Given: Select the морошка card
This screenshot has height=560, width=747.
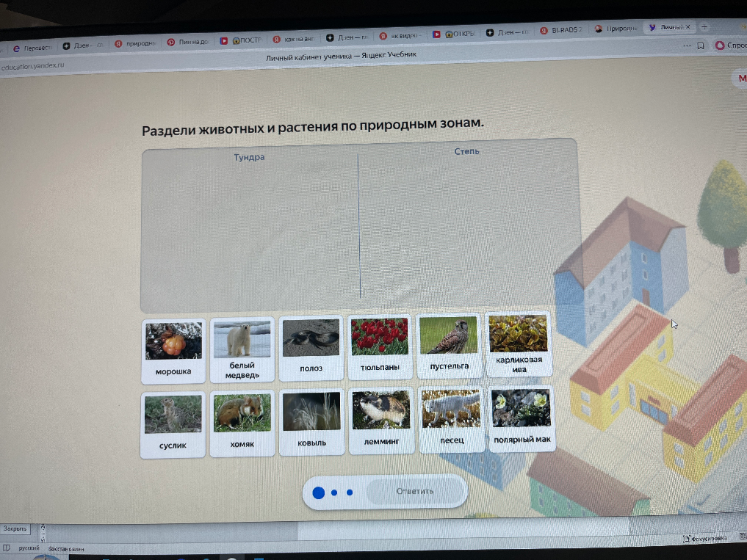Looking at the screenshot, I should [x=173, y=351].
